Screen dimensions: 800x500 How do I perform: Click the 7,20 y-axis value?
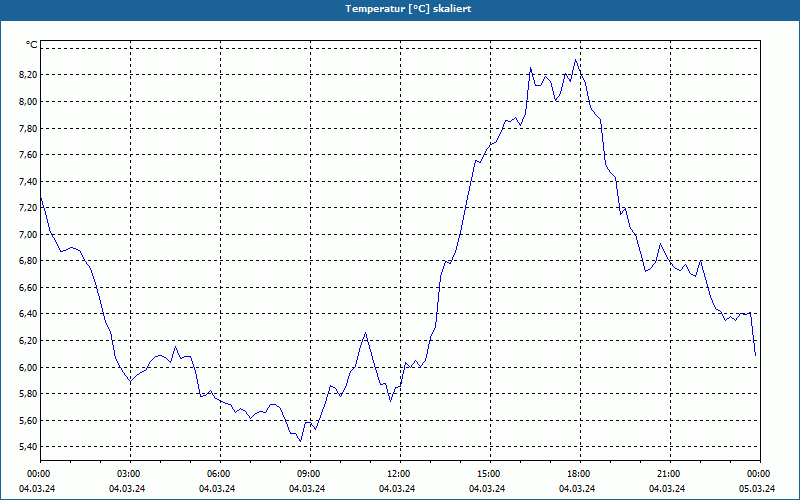pyautogui.click(x=27, y=208)
